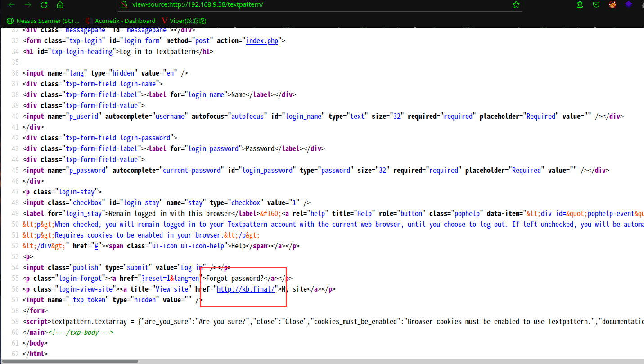Screen dimensions: 644x364
Task: Click the red V Viper bookmark favicon
Action: point(165,21)
